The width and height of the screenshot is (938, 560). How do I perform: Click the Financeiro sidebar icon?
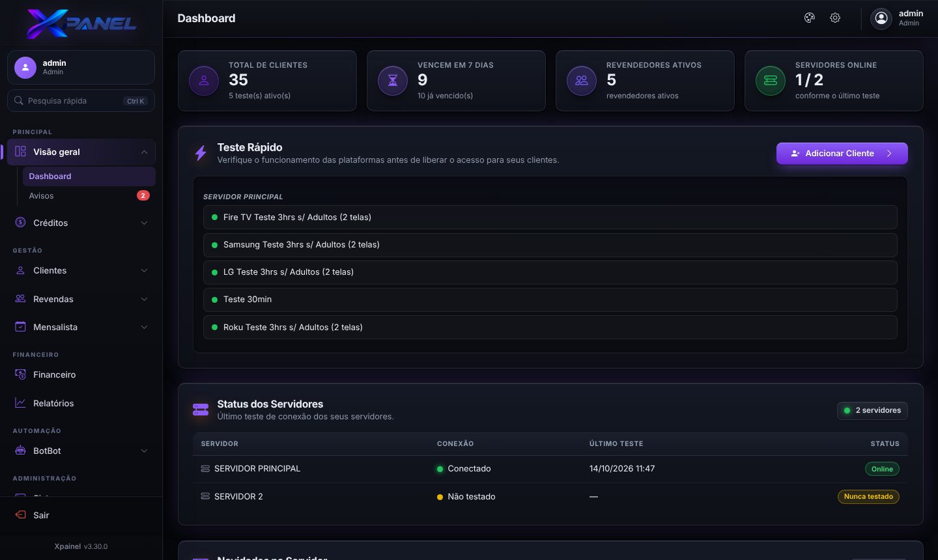click(20, 374)
